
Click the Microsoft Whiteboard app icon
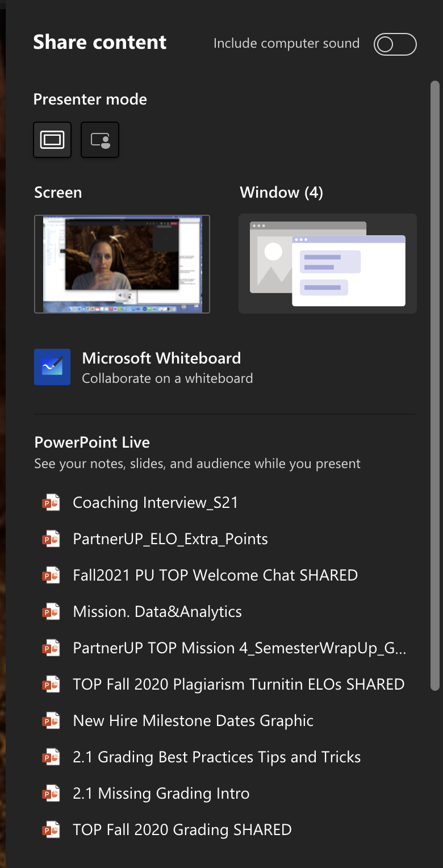tap(52, 366)
